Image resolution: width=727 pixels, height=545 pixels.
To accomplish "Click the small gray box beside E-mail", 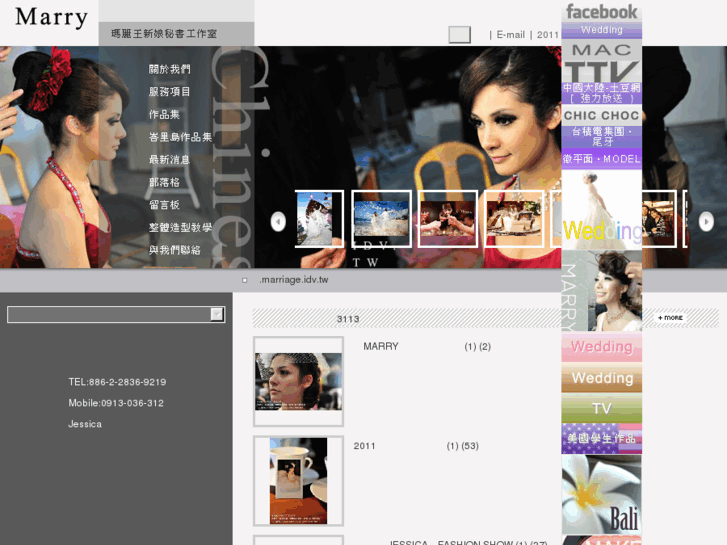I will [459, 34].
